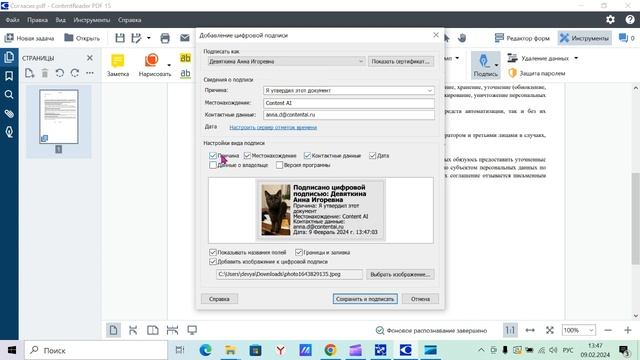Screen dimensions: 640x360
Task: Open the Pages panel icon in sidebar
Action: coord(9,57)
